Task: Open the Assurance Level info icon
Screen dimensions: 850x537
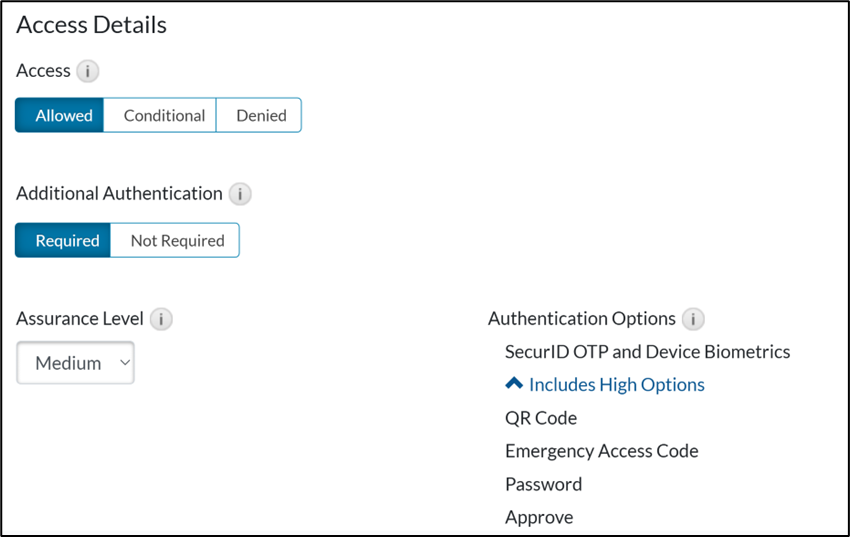Action: tap(161, 319)
